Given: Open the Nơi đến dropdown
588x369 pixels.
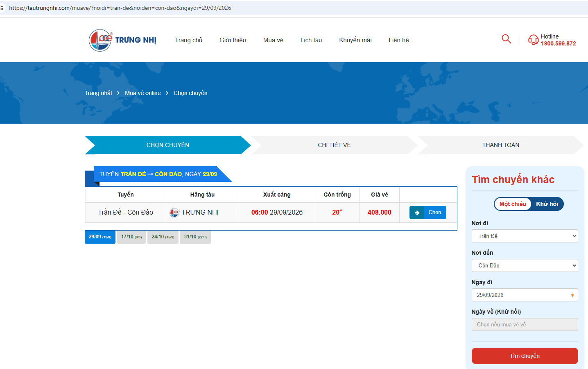Looking at the screenshot, I should coord(525,265).
